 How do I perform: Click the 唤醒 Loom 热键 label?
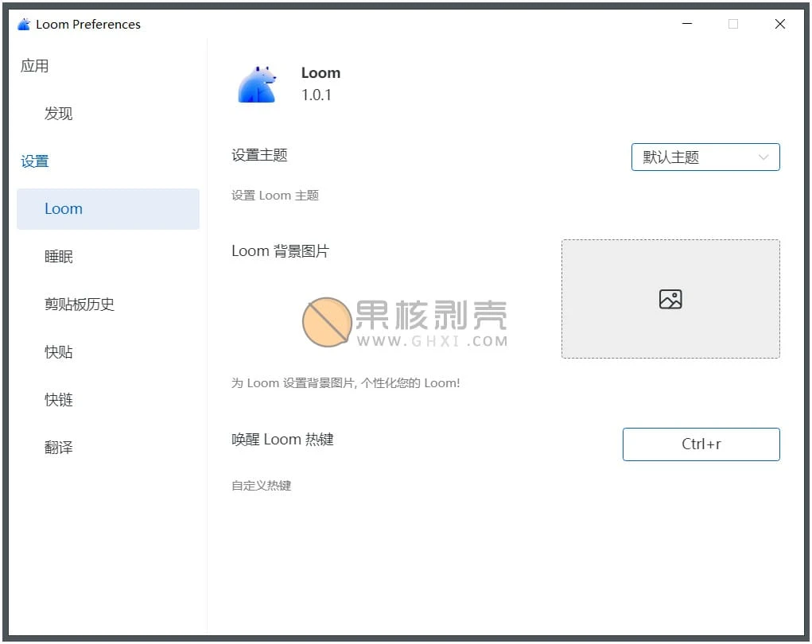[x=282, y=440]
